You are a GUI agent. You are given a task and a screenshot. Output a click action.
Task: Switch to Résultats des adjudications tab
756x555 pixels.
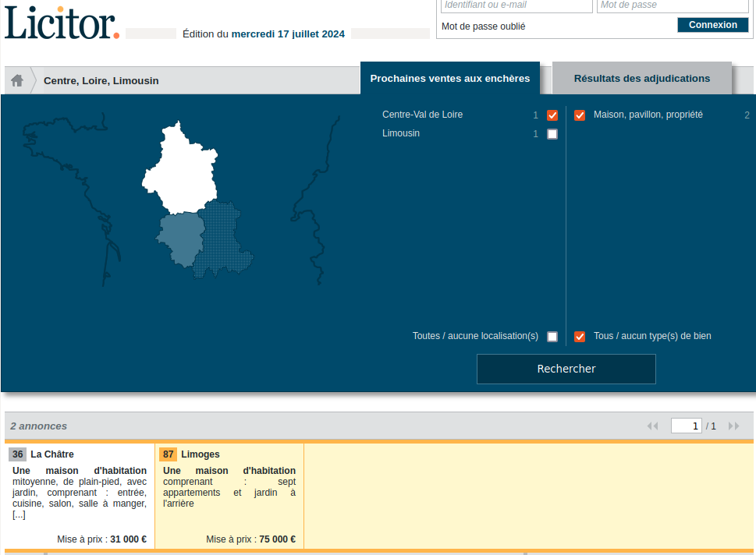(641, 79)
